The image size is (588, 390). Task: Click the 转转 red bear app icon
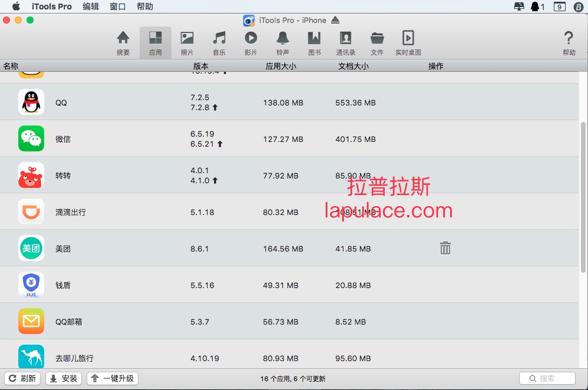pos(31,175)
